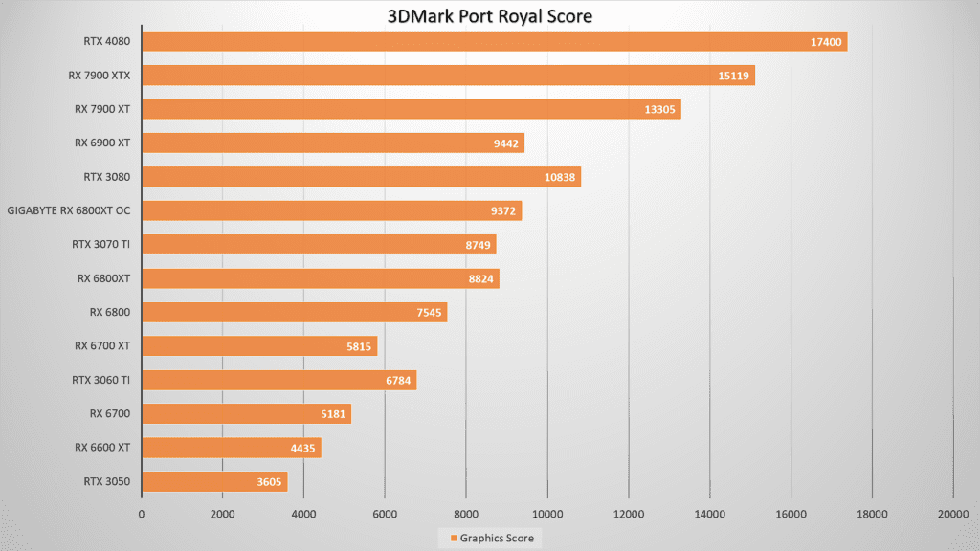Click the 4000 tick on the horizontal axis
Viewport: 980px width, 551px height.
[303, 514]
